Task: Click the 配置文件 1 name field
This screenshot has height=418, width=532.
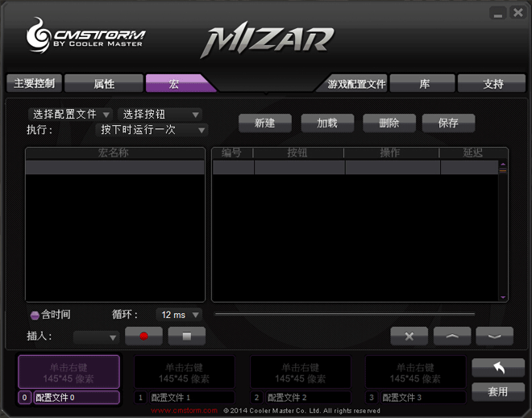Action: pyautogui.click(x=192, y=398)
